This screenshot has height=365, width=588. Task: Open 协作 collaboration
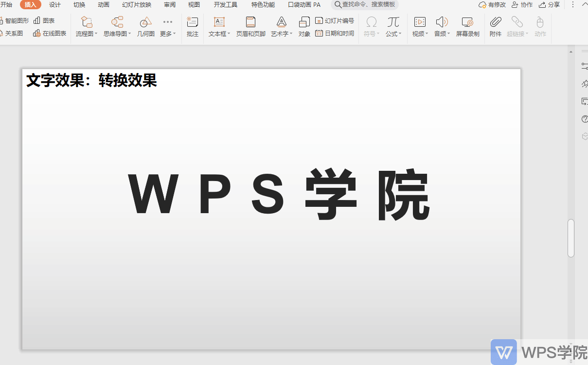(522, 5)
